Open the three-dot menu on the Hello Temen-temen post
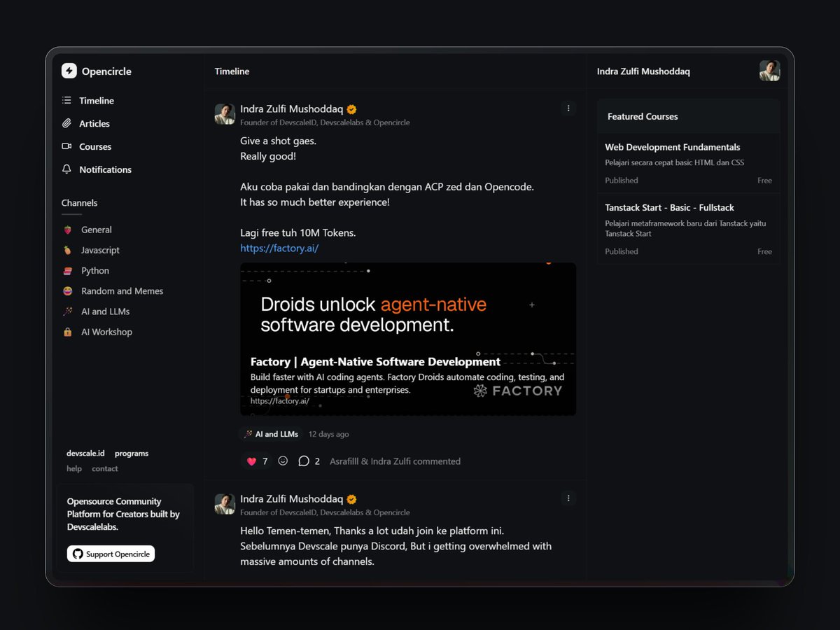Screen dimensions: 840x630 568,498
